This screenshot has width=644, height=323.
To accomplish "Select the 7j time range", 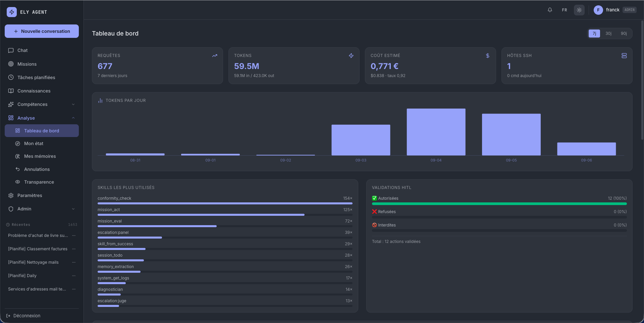I will click(x=594, y=34).
